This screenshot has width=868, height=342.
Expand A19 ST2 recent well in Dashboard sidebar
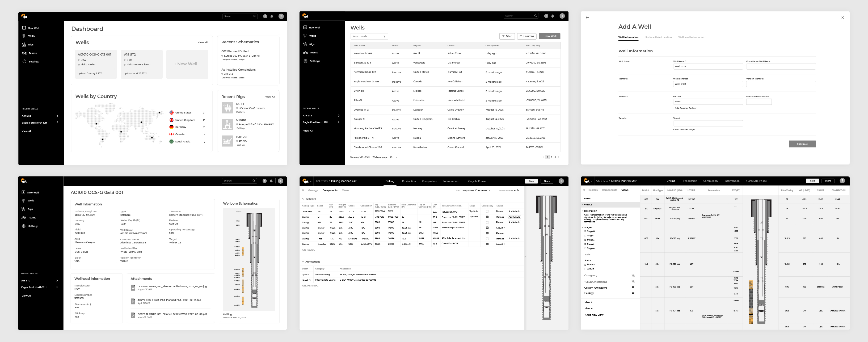(58, 116)
